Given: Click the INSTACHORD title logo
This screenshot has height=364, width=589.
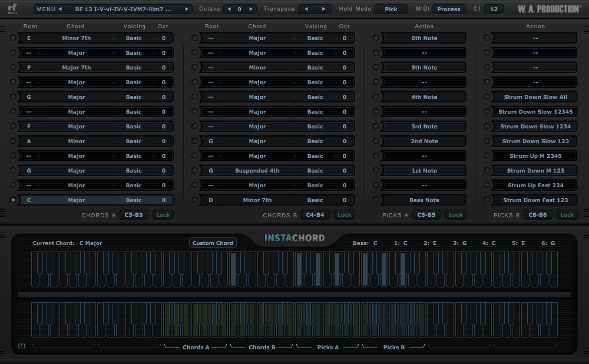Looking at the screenshot, I should pos(294,238).
